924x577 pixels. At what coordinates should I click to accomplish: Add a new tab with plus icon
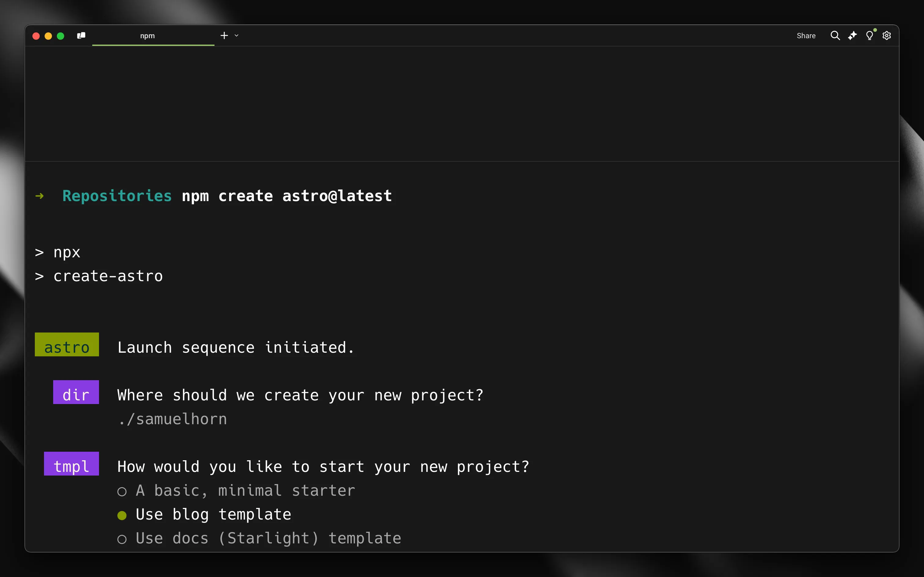pyautogui.click(x=224, y=35)
